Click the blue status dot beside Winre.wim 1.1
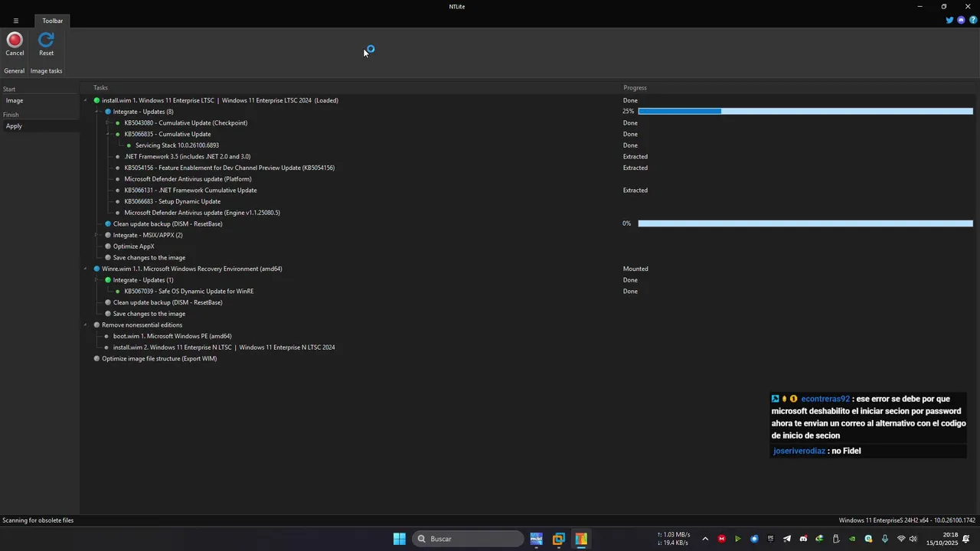This screenshot has height=551, width=980. pyautogui.click(x=96, y=269)
